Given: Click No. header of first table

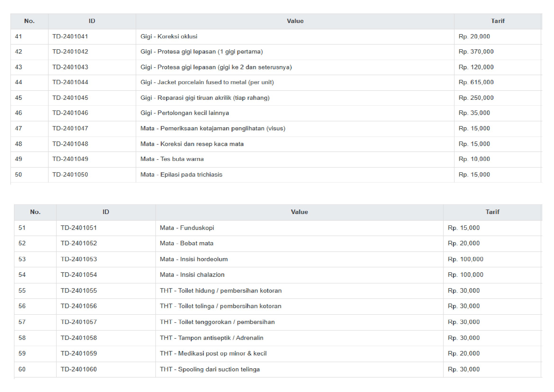Looking at the screenshot, I should tap(29, 21).
